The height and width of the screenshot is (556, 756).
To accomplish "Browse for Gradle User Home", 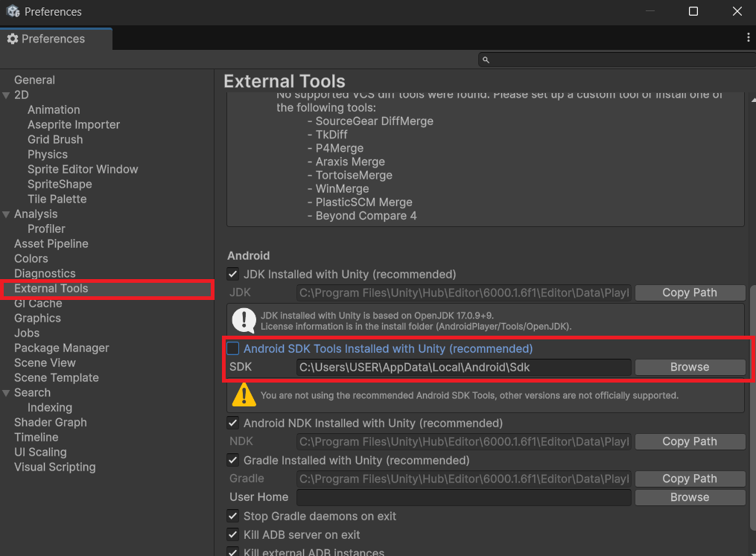I will click(690, 497).
